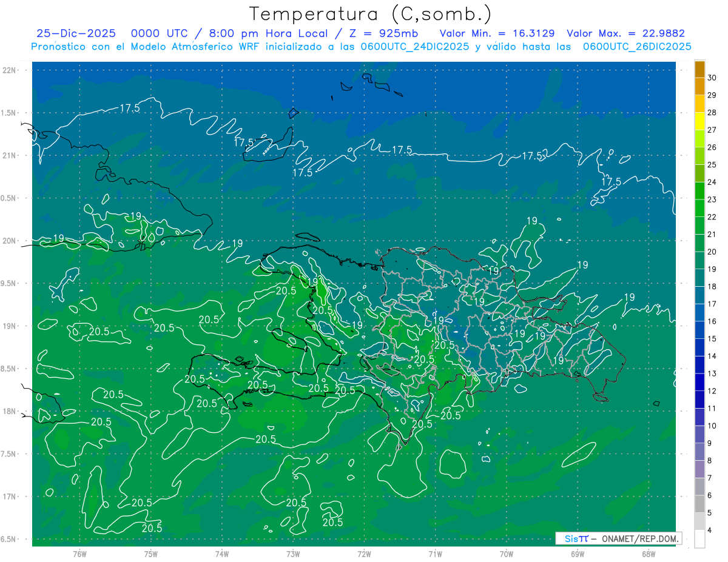Click the legend value 23

[712, 199]
